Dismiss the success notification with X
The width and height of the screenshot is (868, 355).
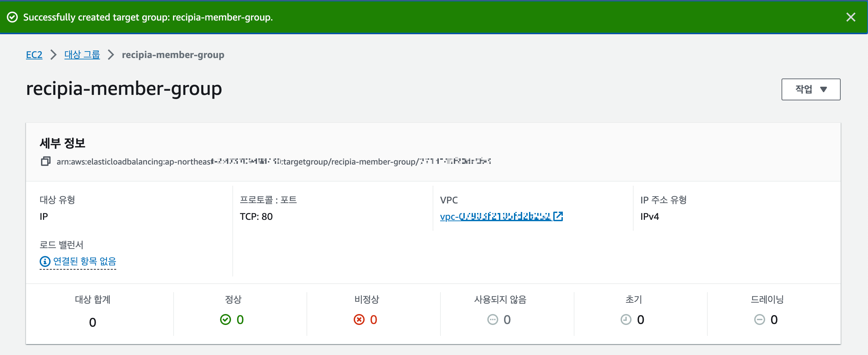click(x=851, y=17)
